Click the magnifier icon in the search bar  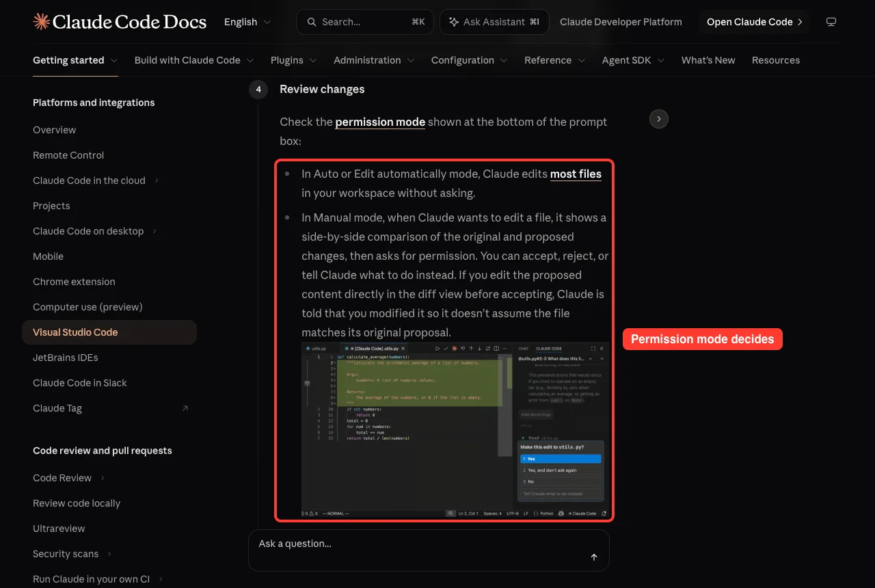[x=312, y=22]
